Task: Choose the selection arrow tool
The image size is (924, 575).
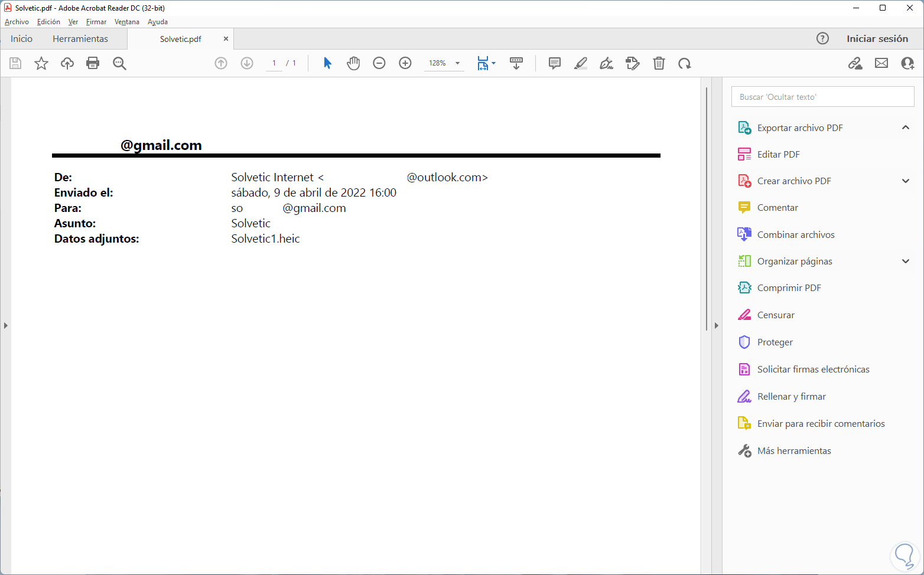Action: (x=327, y=63)
